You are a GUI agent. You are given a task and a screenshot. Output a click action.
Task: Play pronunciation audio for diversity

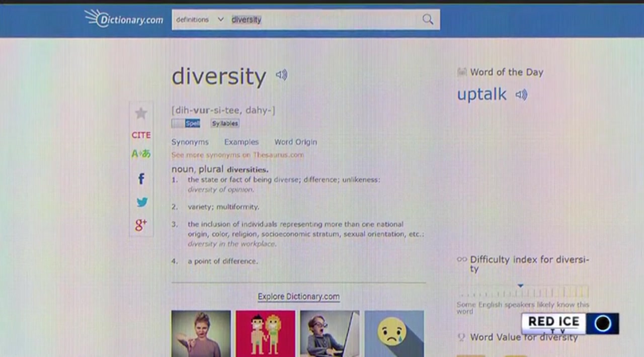point(281,75)
